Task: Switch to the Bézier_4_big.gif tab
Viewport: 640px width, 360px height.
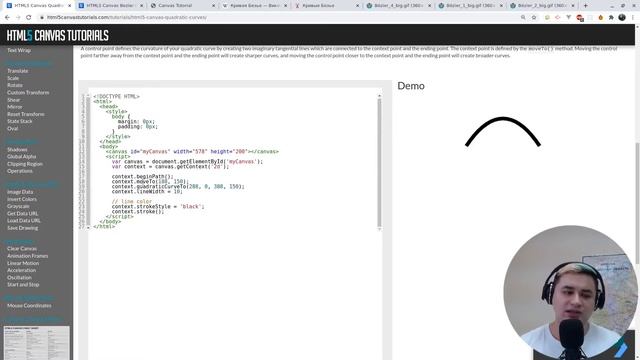Action: coord(399,6)
